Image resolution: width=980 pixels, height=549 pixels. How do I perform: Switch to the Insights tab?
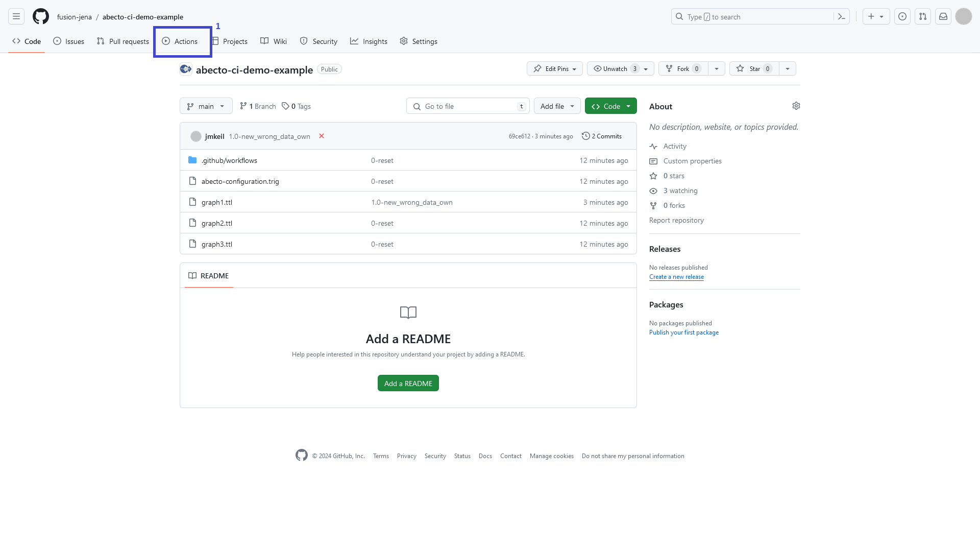(x=369, y=41)
